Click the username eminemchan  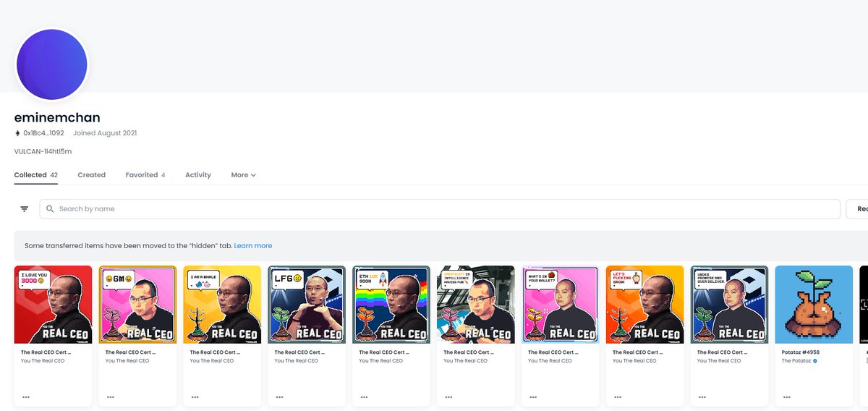[x=57, y=117]
